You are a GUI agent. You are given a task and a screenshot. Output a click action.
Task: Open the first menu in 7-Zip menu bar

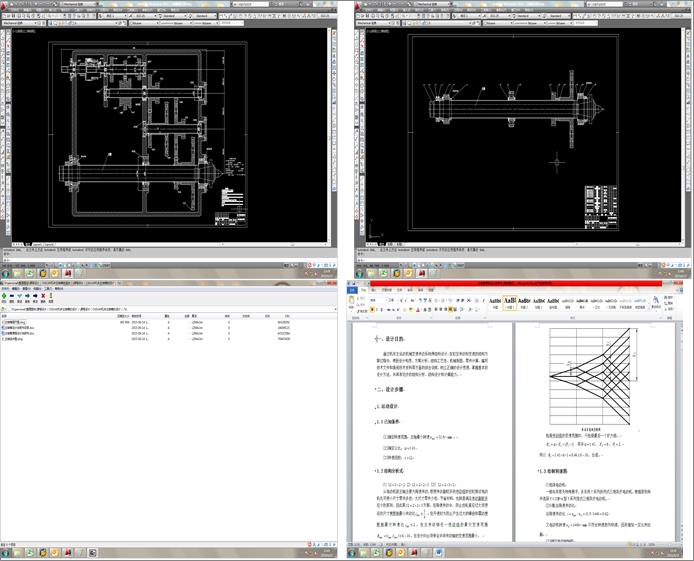click(x=5, y=289)
